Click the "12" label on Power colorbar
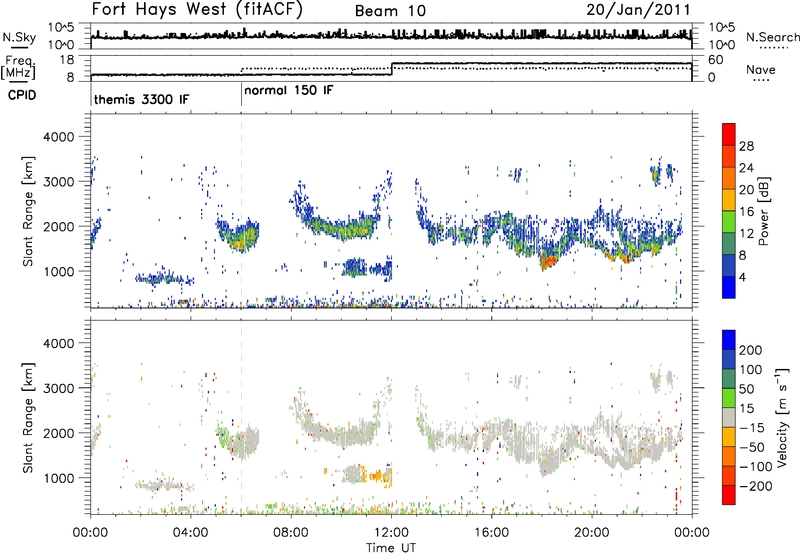The width and height of the screenshot is (800, 554). point(746,234)
